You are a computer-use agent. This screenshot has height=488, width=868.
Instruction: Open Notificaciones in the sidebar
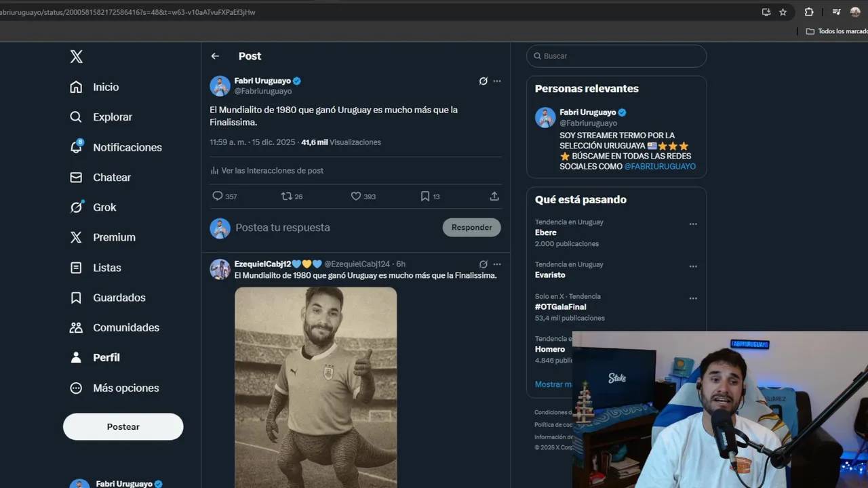[x=127, y=147]
